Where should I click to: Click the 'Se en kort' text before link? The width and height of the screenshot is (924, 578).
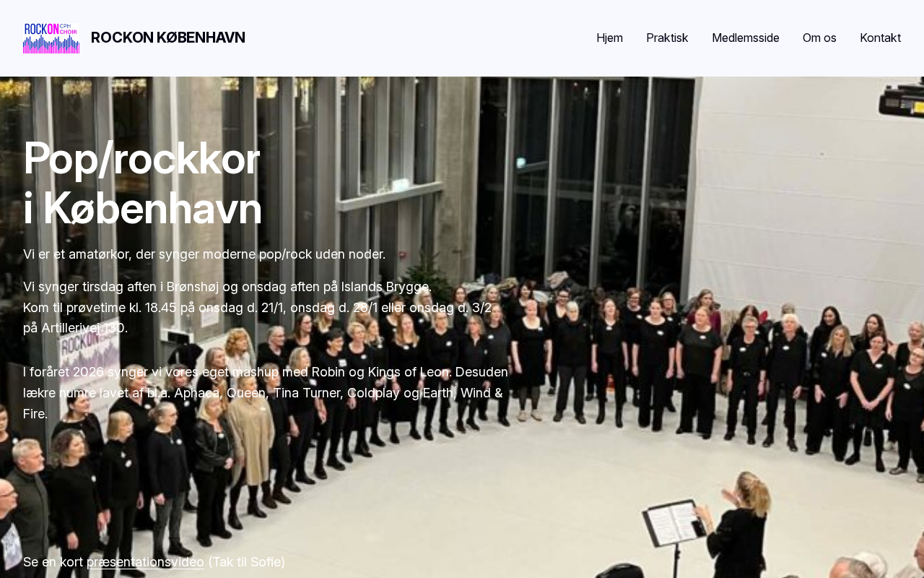click(x=53, y=561)
